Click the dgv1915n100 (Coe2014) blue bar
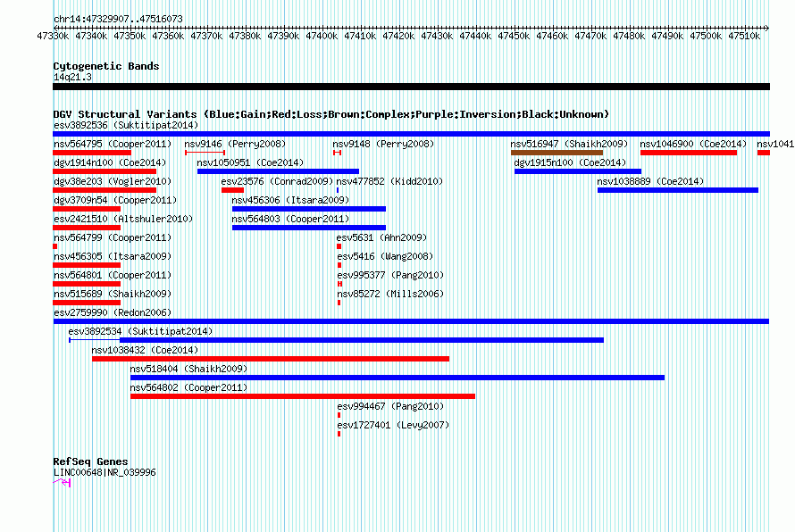This screenshot has width=795, height=532. pyautogui.click(x=577, y=171)
